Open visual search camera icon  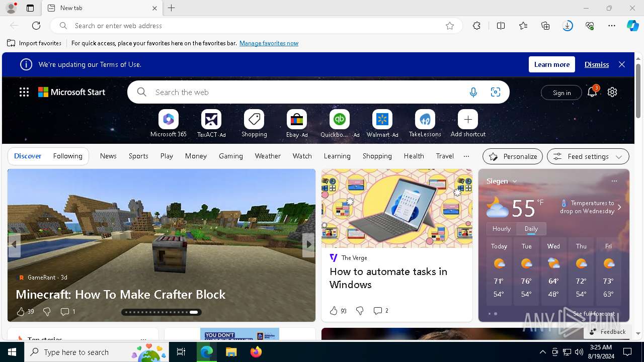[x=496, y=92]
